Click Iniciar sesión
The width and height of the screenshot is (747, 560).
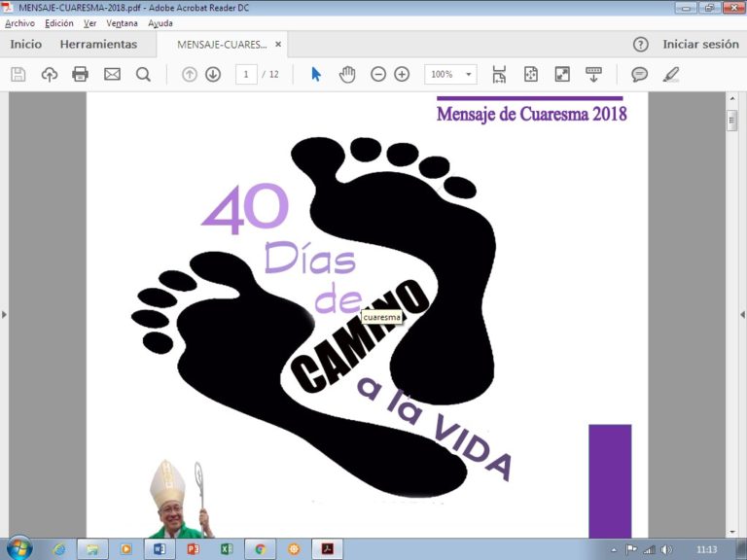700,45
